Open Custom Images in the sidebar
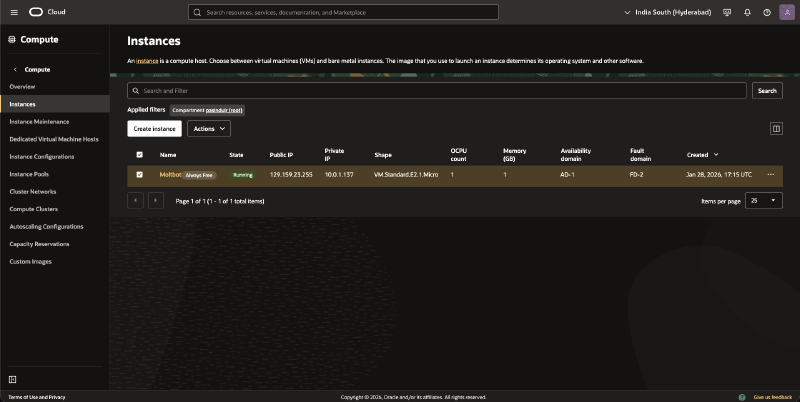This screenshot has width=800, height=402. (x=30, y=261)
